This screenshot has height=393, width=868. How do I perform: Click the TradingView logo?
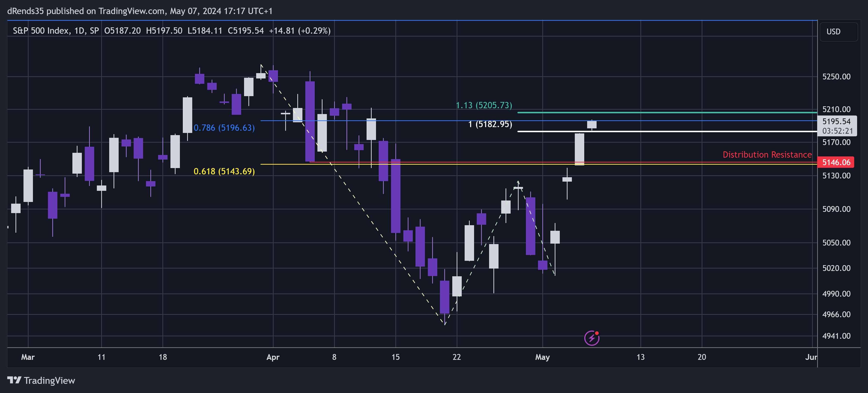click(x=41, y=380)
